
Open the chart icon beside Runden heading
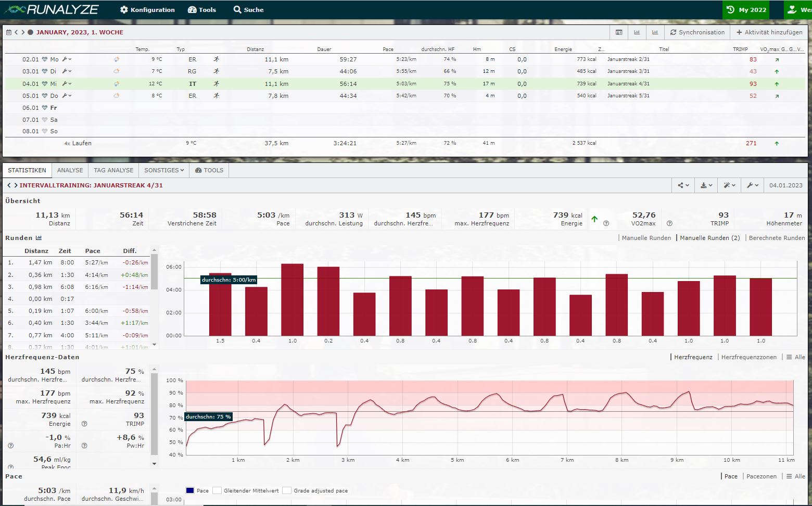tap(39, 238)
